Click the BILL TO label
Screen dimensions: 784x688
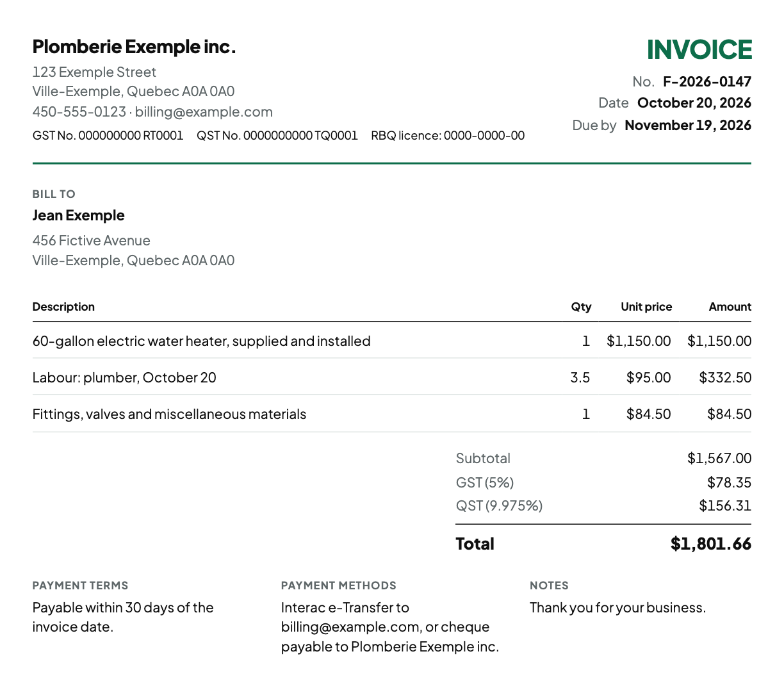point(54,194)
